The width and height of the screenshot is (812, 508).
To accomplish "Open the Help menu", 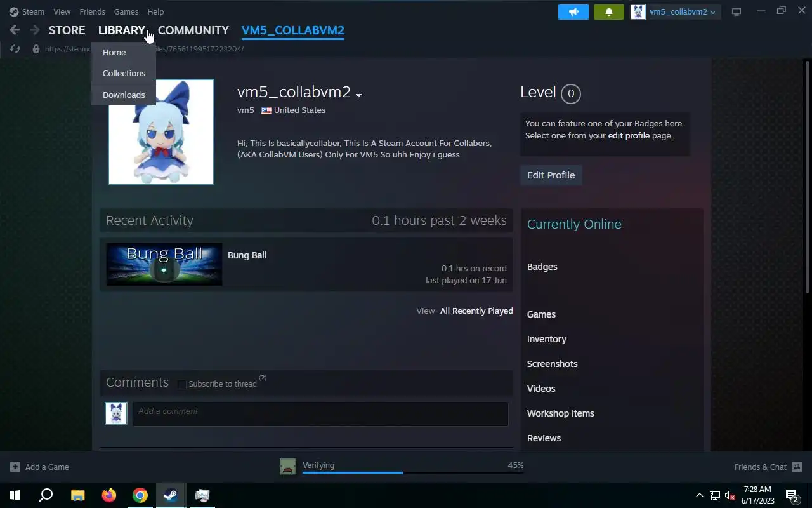I will pos(155,11).
